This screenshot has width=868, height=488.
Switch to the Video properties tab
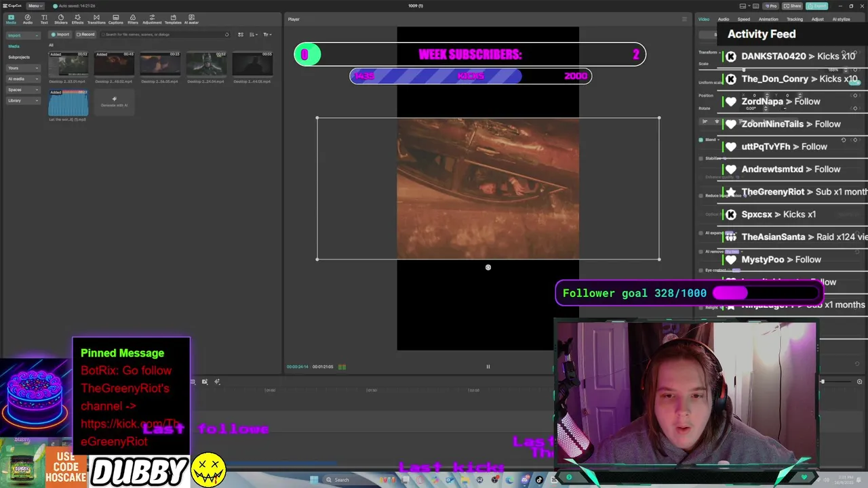[704, 19]
